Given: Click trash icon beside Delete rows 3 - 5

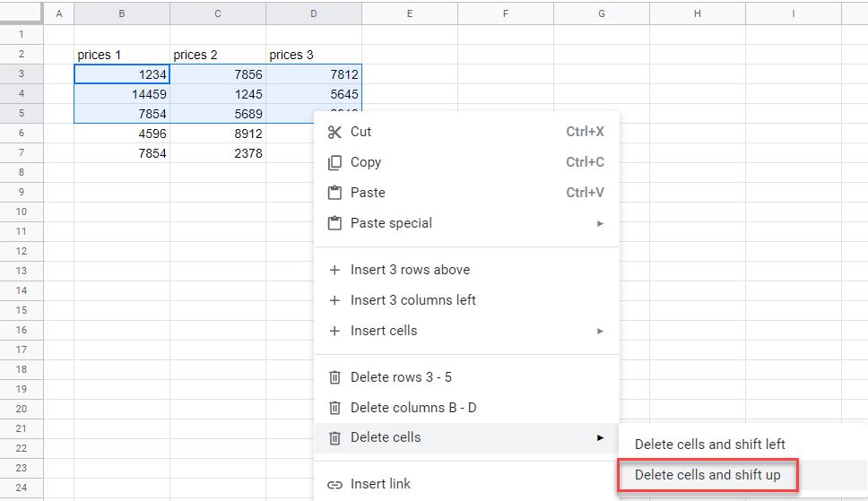Looking at the screenshot, I should click(334, 377).
